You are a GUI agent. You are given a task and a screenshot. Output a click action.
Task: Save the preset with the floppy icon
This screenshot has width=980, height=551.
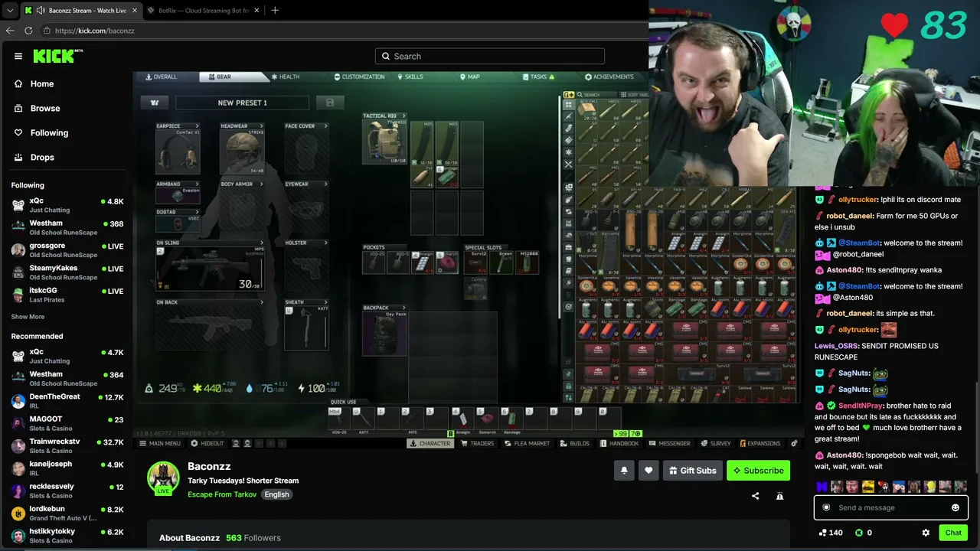[x=330, y=103]
